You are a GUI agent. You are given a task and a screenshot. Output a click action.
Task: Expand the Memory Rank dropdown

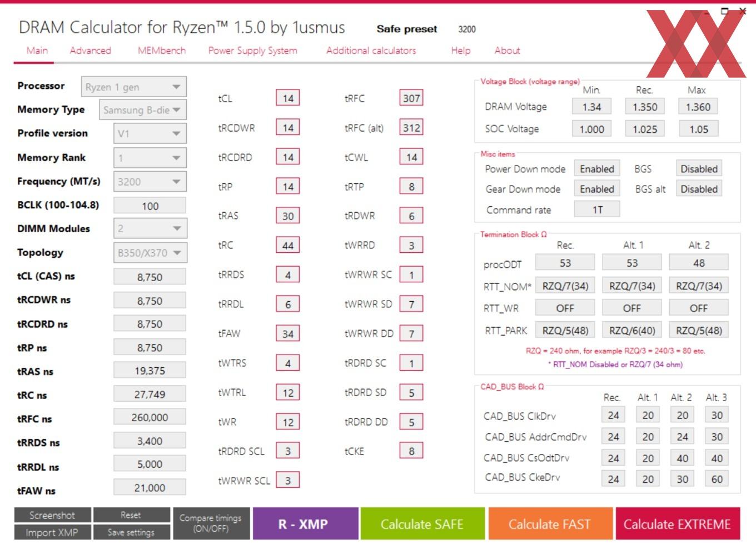click(150, 158)
